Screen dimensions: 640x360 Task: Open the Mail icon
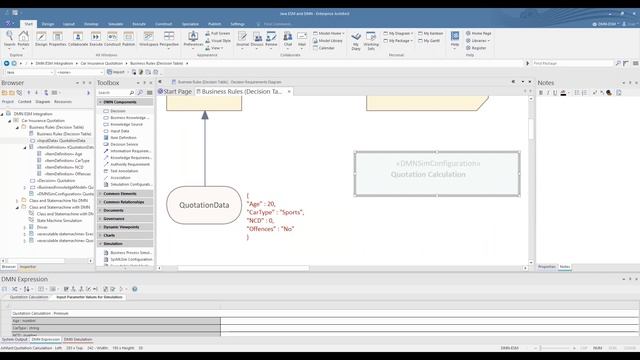click(302, 39)
